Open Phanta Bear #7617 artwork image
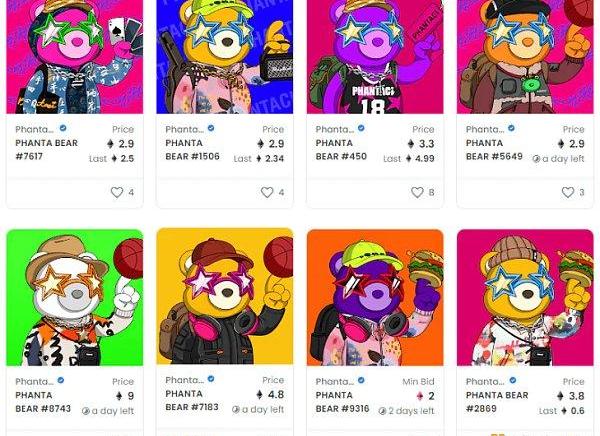Viewport: 600px width, 436px height. (x=75, y=57)
